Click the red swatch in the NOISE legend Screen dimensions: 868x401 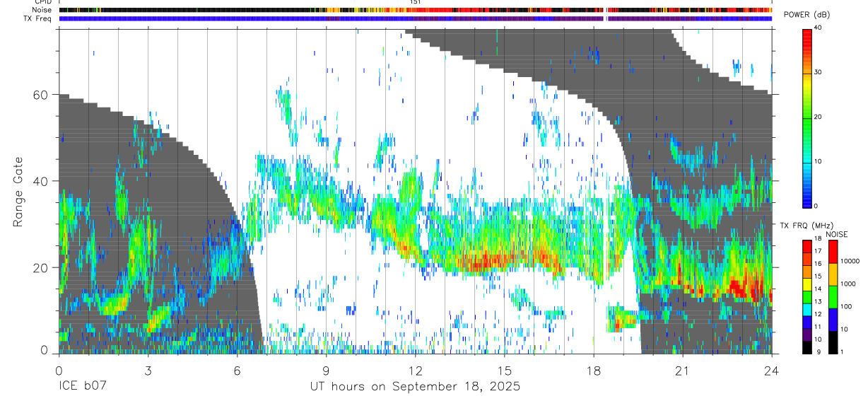832,252
